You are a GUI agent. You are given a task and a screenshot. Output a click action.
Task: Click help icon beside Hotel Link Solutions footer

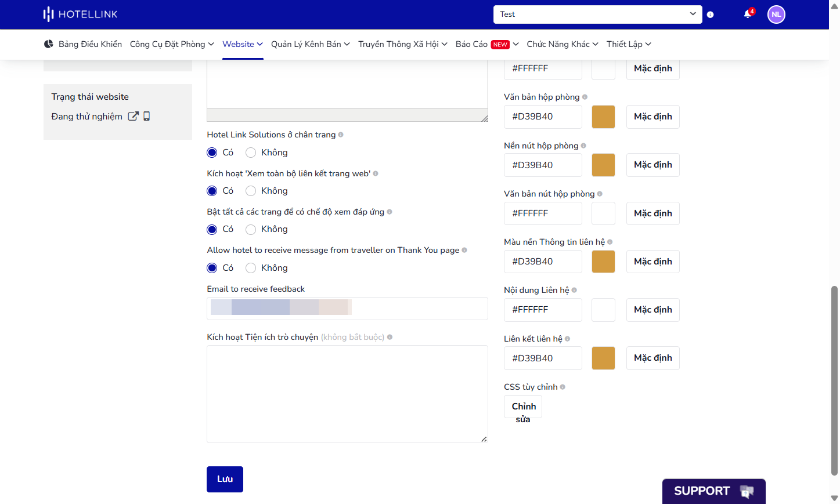click(x=341, y=135)
